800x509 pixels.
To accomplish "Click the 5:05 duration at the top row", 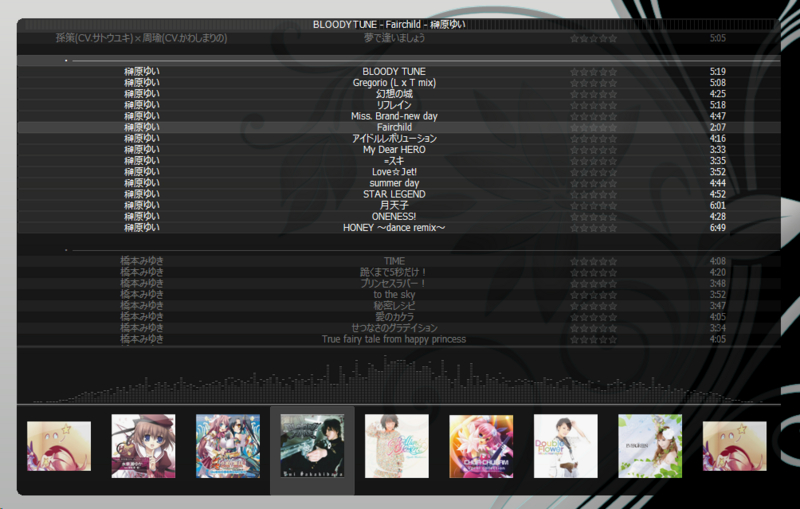I will [x=717, y=38].
